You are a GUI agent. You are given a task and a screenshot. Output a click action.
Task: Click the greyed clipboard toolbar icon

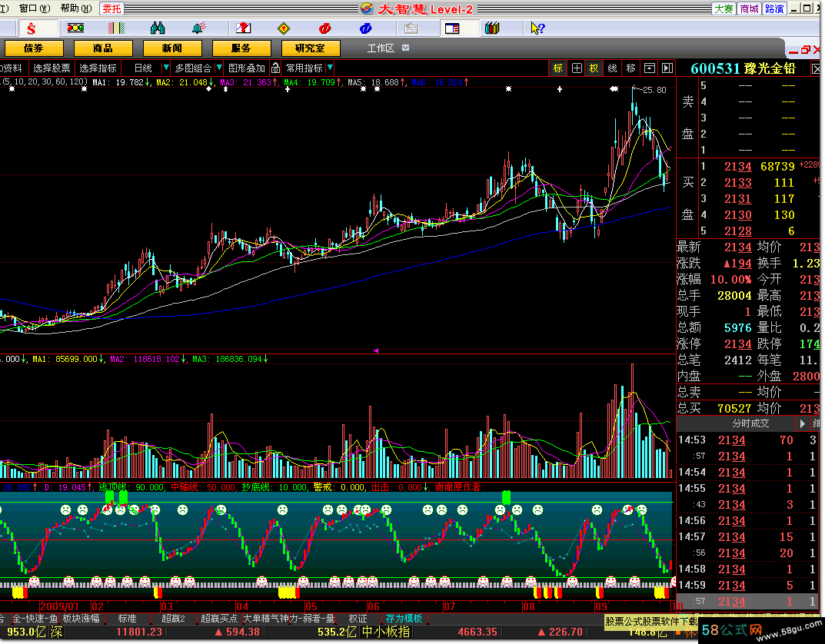tap(411, 28)
